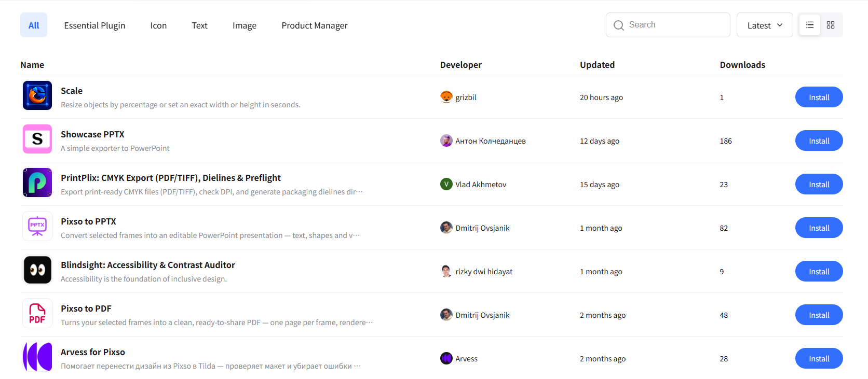
Task: Click the '20 hours ago' updated value
Action: click(x=601, y=97)
